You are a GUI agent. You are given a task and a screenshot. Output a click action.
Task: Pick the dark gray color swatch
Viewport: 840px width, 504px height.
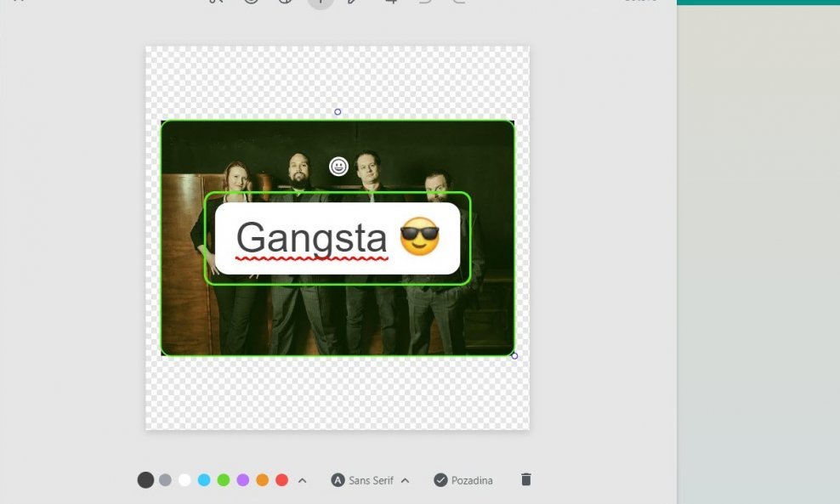[145, 480]
